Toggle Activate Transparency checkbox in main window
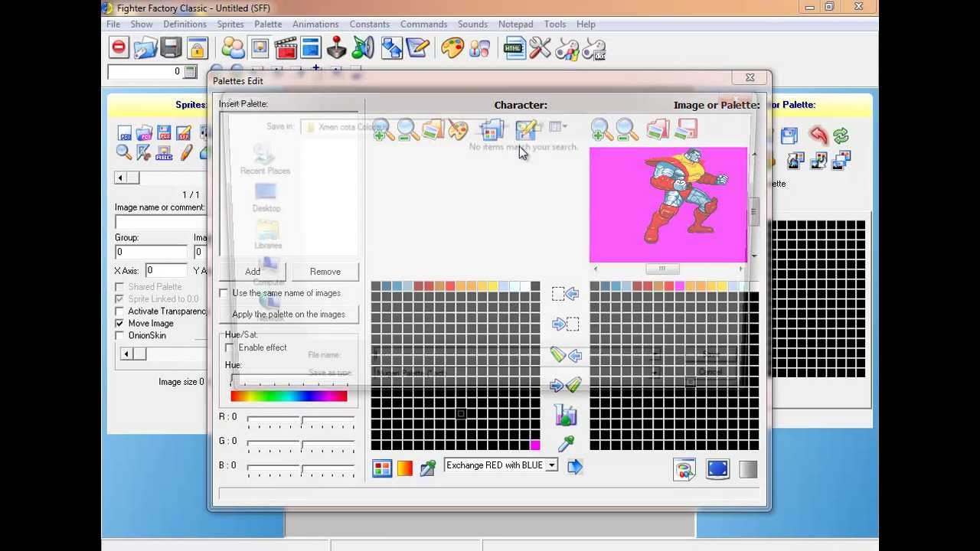 tap(119, 311)
